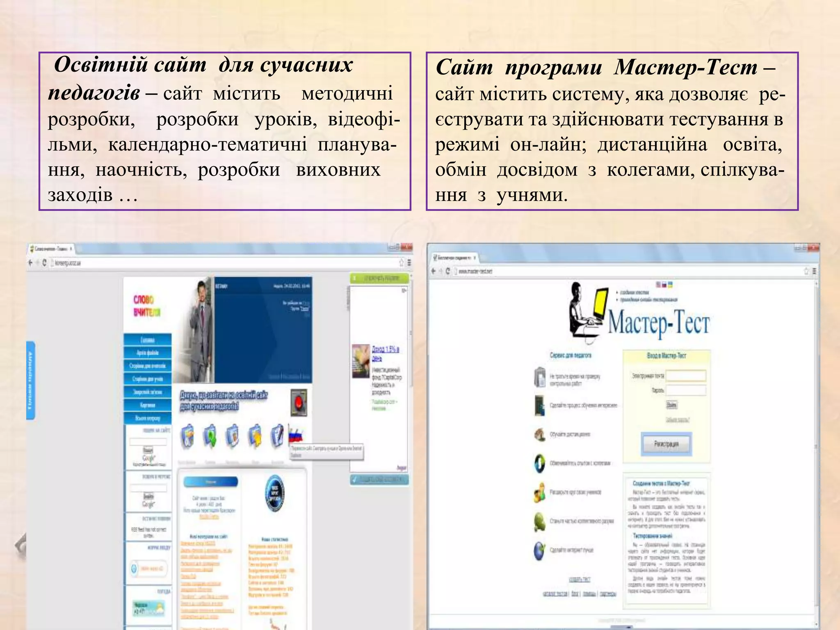This screenshot has height=630, width=840.
Task: Click blue checkmark button below ad panel
Action: point(380,479)
